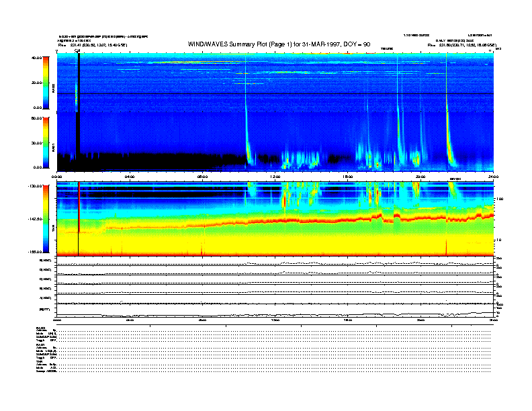The image size is (532, 411).
Task: Click the WIND/WAVES Summary Plot title
Action: click(279, 44)
